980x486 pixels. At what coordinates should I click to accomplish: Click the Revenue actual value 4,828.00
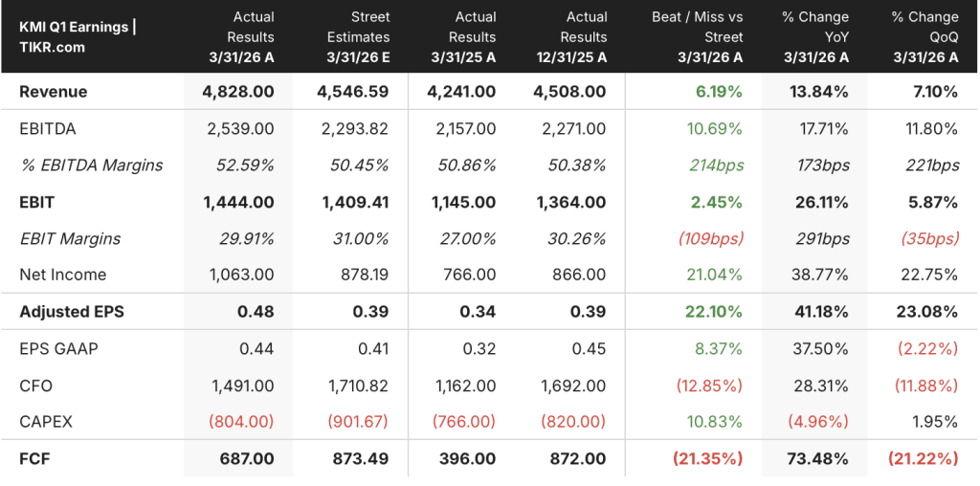(238, 92)
